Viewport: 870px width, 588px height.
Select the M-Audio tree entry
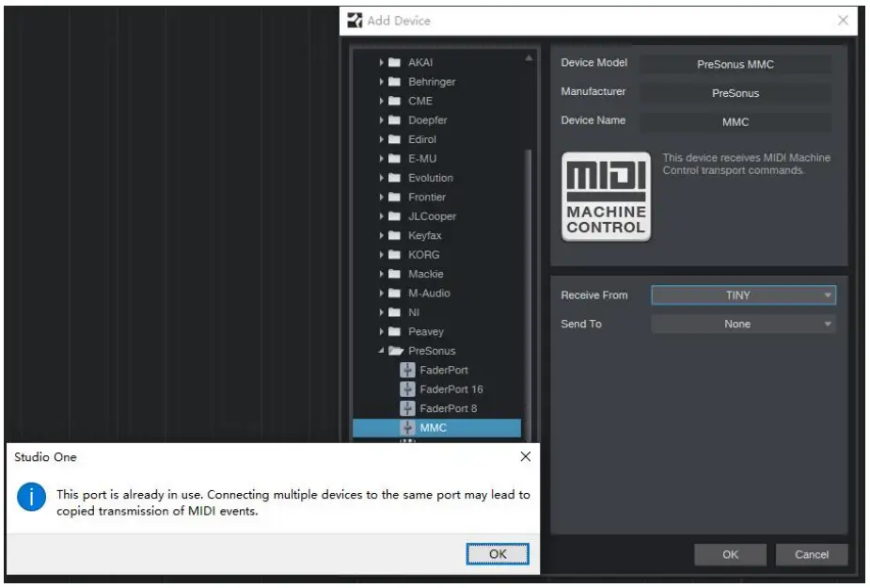tap(429, 294)
